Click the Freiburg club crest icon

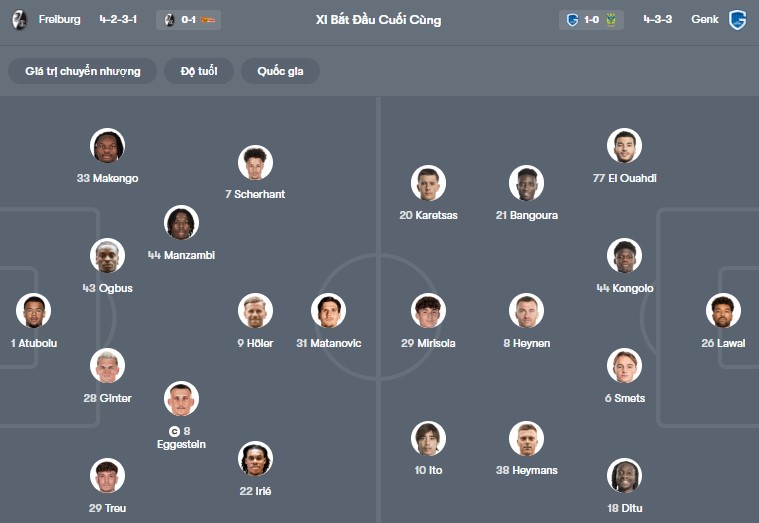[x=19, y=20]
